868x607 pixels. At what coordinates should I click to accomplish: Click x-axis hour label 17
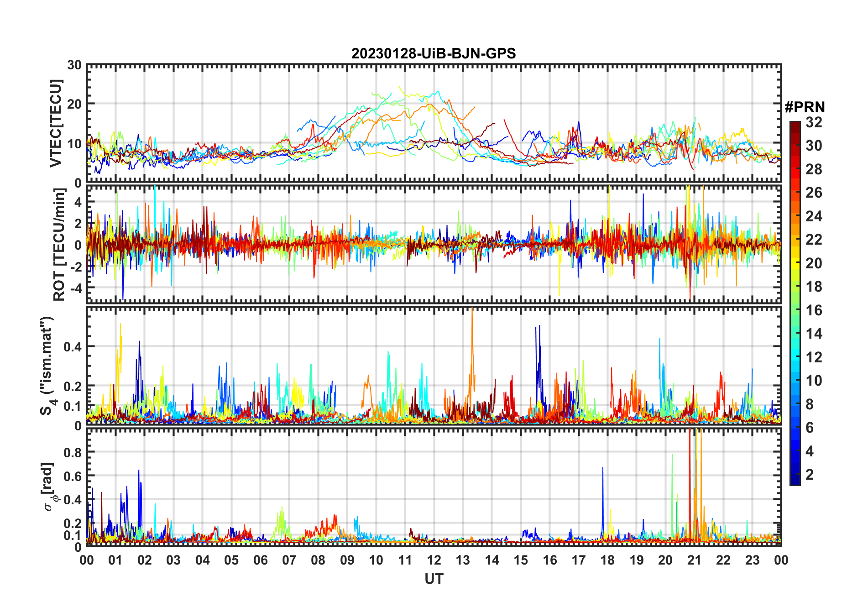[579, 560]
